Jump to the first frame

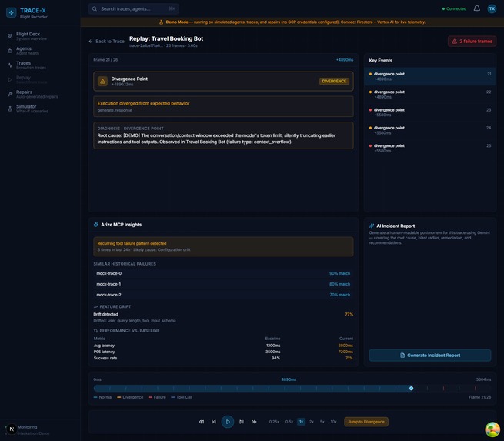click(x=202, y=422)
